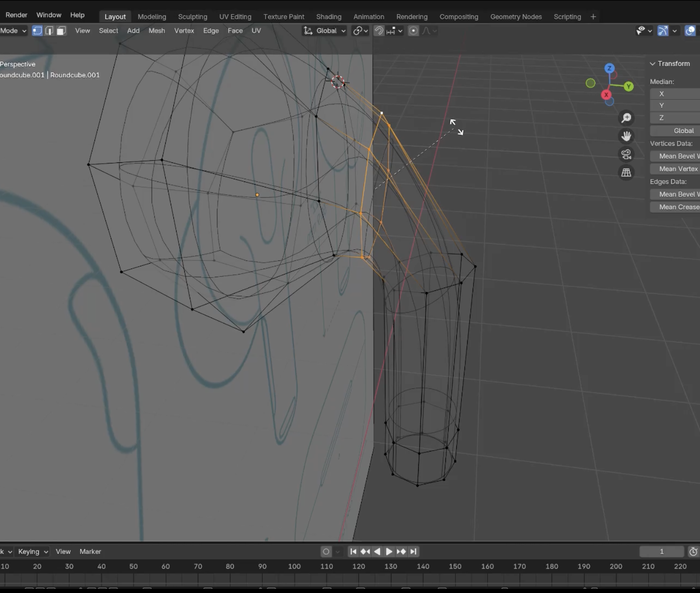Collapse the Transform panel
This screenshot has width=700, height=593.
[x=653, y=64]
